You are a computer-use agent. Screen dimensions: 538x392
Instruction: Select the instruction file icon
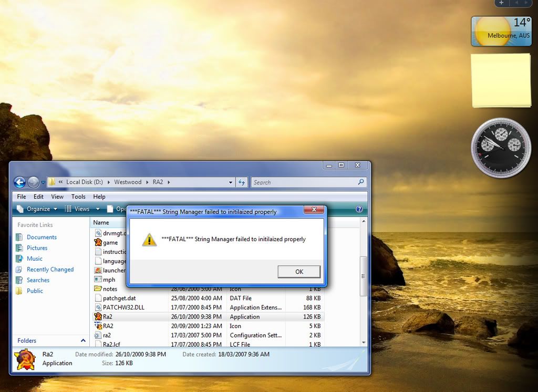tap(98, 252)
